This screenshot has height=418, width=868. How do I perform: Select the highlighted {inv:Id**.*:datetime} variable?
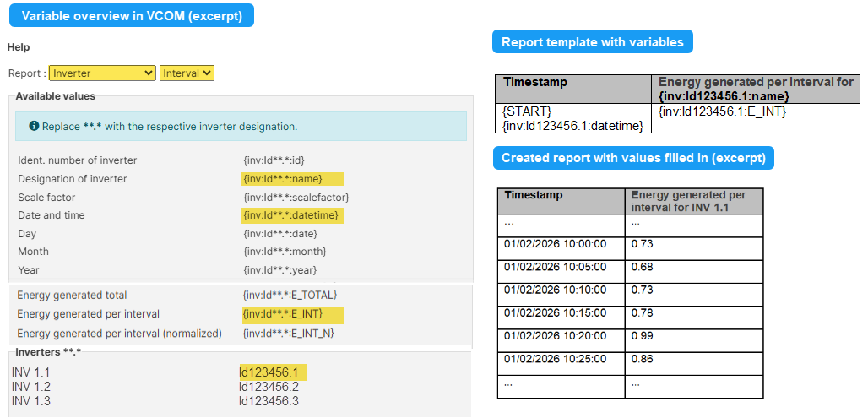(290, 215)
